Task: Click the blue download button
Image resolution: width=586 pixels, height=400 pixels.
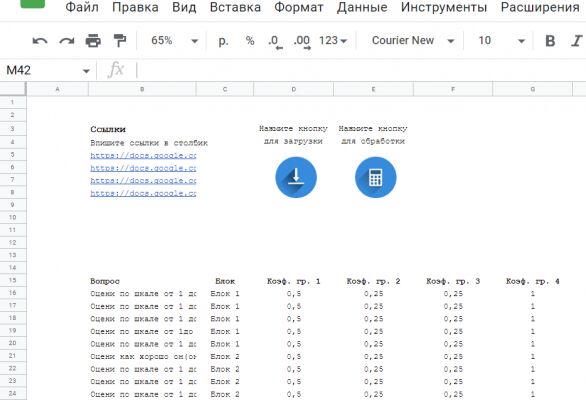Action: pos(296,177)
